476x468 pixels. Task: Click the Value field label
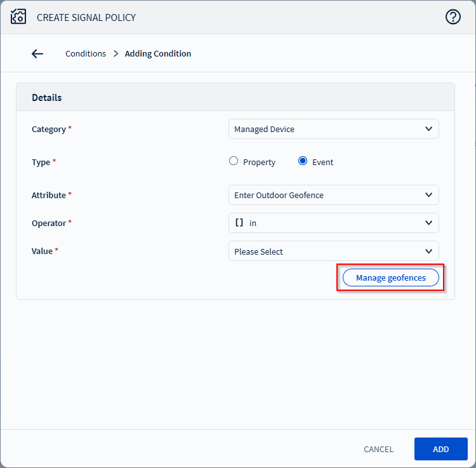pyautogui.click(x=42, y=251)
